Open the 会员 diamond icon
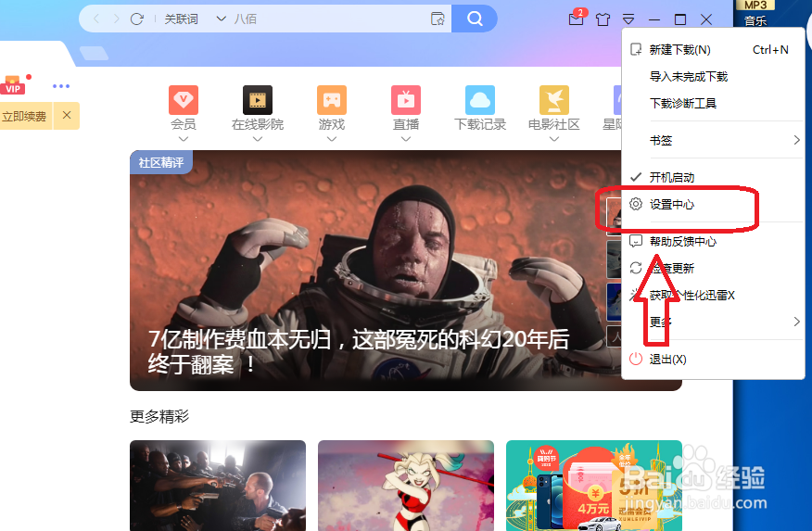The image size is (812, 531). coord(184,100)
